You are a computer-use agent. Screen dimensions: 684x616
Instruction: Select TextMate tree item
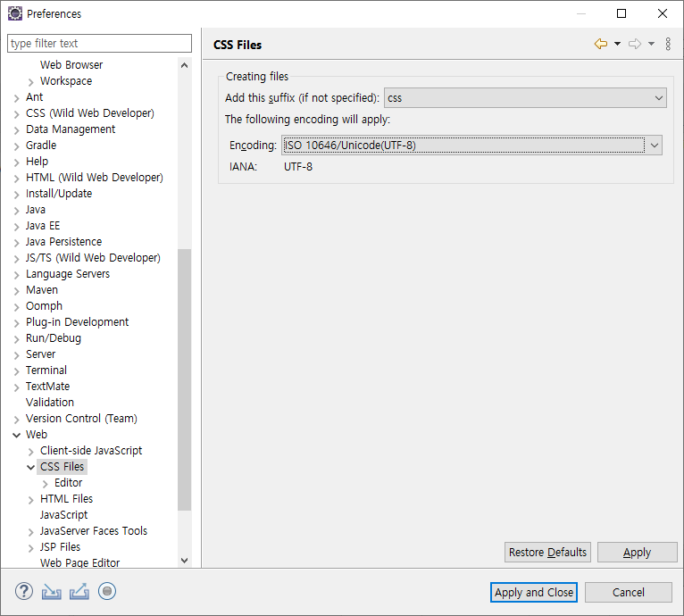click(x=47, y=387)
